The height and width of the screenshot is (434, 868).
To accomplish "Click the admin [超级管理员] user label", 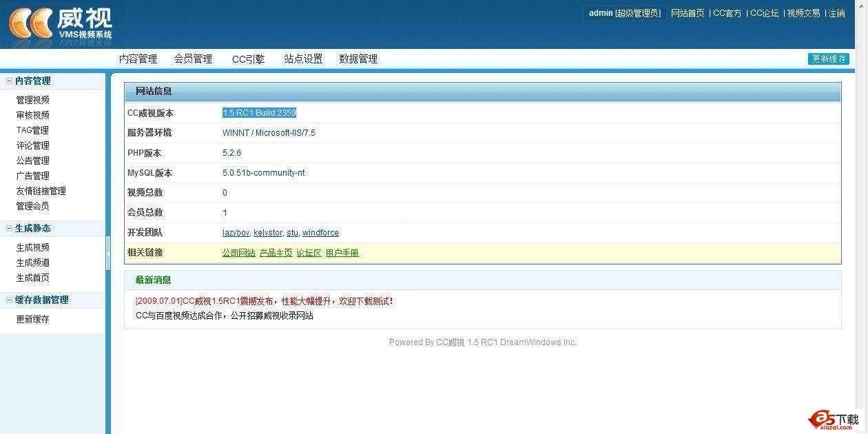I will (x=625, y=13).
